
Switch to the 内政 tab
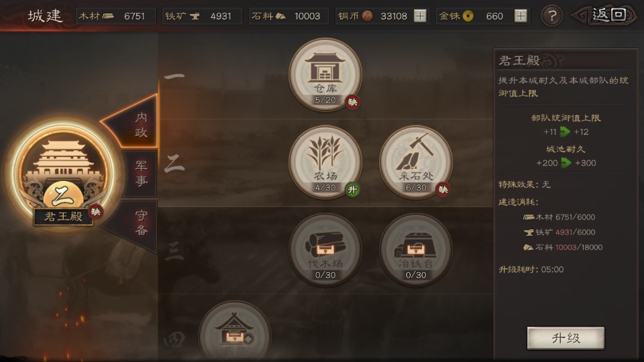tap(136, 123)
